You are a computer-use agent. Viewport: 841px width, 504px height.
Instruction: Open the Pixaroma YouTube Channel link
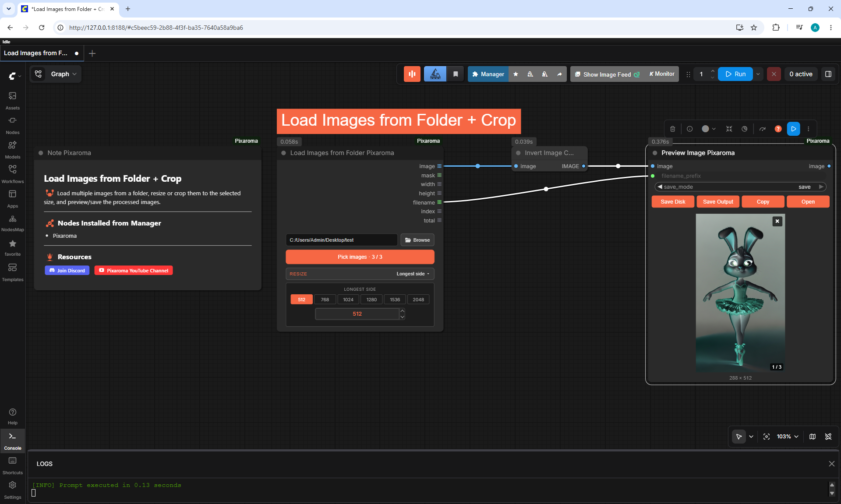pos(134,271)
